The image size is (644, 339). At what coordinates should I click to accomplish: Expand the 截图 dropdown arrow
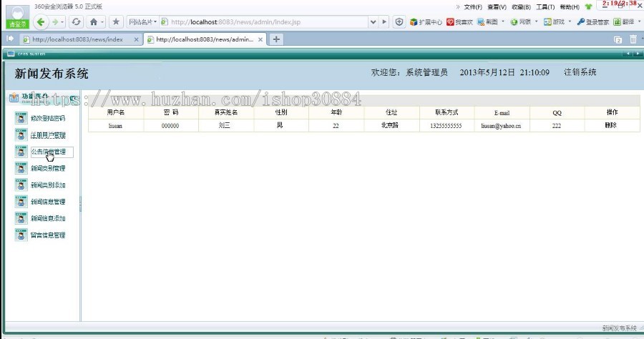pos(503,21)
